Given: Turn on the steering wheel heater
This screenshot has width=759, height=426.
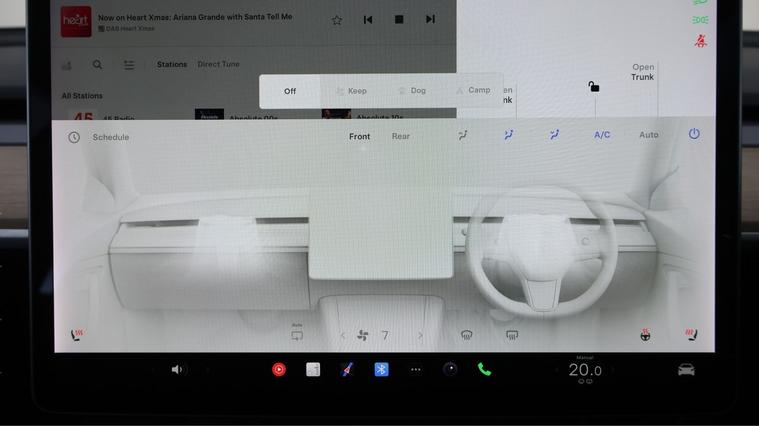Looking at the screenshot, I should point(645,335).
